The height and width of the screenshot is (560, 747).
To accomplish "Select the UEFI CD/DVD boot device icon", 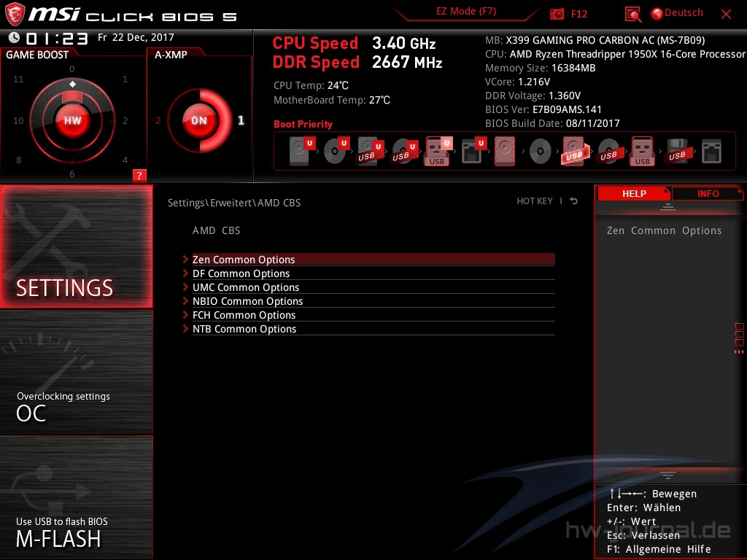I will pyautogui.click(x=337, y=151).
